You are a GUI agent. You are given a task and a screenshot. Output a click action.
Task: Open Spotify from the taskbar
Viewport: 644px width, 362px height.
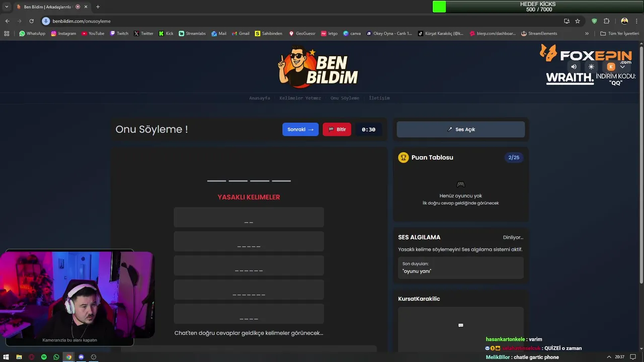pos(44,357)
